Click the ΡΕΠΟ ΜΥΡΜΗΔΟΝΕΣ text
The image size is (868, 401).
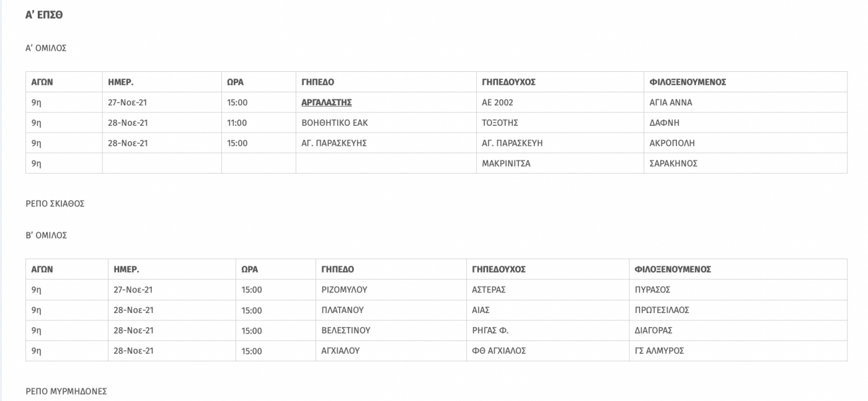click(66, 391)
